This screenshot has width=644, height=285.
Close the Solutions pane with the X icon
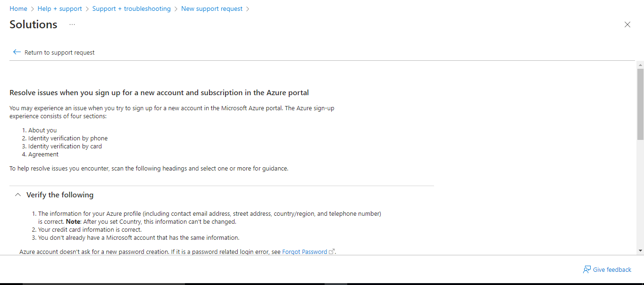627,24
